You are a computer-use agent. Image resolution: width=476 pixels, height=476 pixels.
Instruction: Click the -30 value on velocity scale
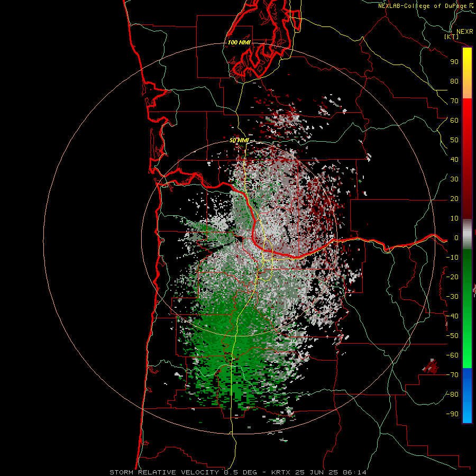(x=452, y=297)
